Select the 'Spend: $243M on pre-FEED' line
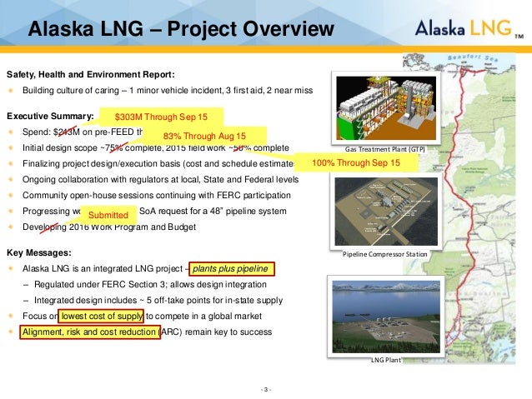Screen dimensions: 532x399 click(83, 132)
